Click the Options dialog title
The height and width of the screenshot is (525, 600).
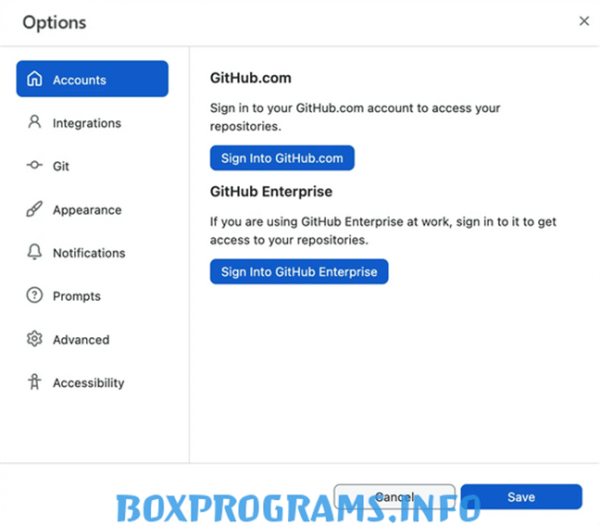[x=54, y=23]
